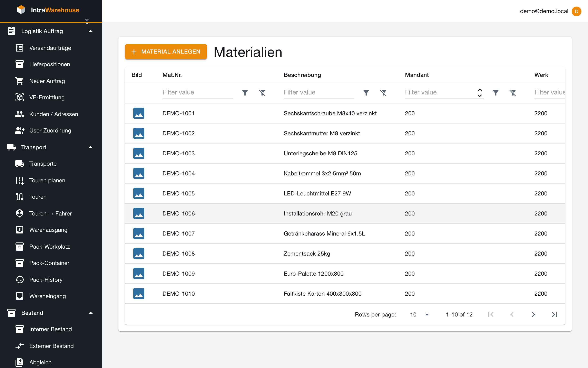Collapse the Transport section

[91, 147]
